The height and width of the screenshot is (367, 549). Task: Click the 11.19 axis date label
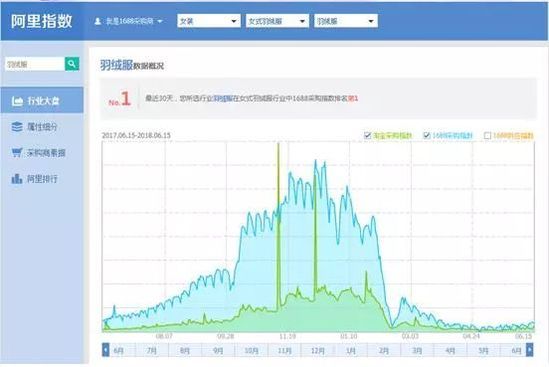point(287,336)
